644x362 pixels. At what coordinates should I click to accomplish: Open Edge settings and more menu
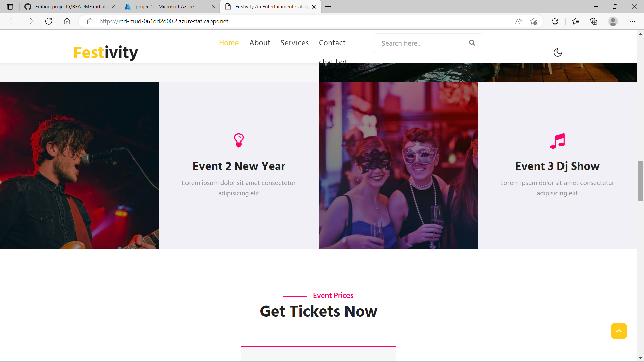click(632, 21)
